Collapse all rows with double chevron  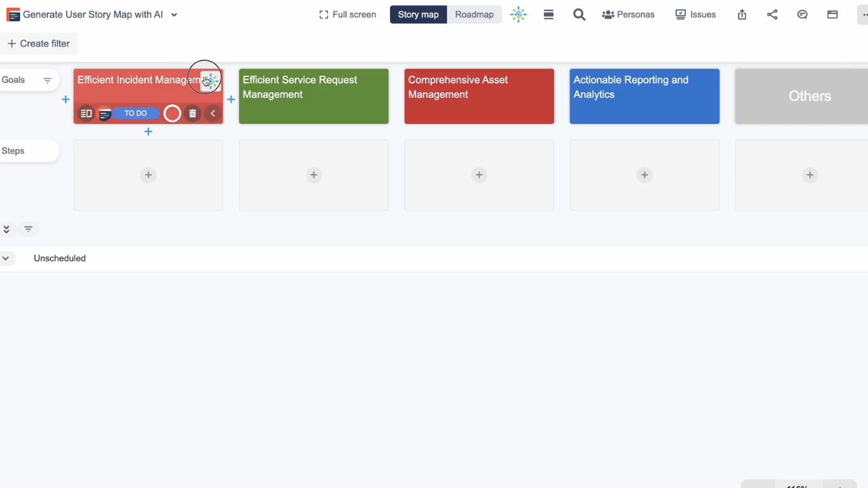(6, 229)
